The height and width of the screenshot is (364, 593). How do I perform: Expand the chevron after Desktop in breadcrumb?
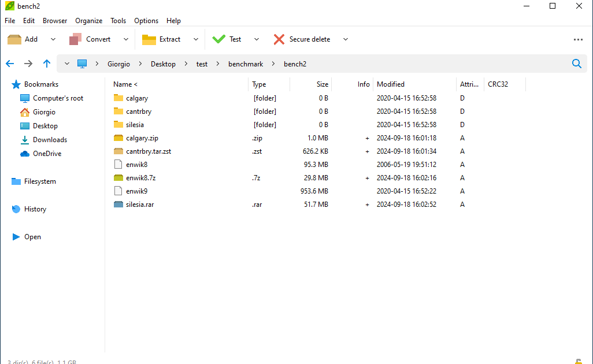[186, 64]
